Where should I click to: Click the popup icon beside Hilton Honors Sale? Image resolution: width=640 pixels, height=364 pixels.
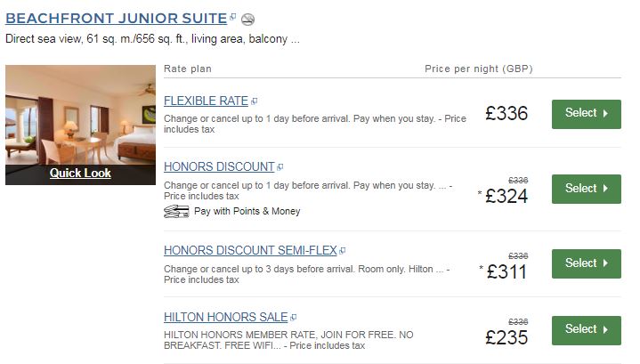(x=294, y=317)
